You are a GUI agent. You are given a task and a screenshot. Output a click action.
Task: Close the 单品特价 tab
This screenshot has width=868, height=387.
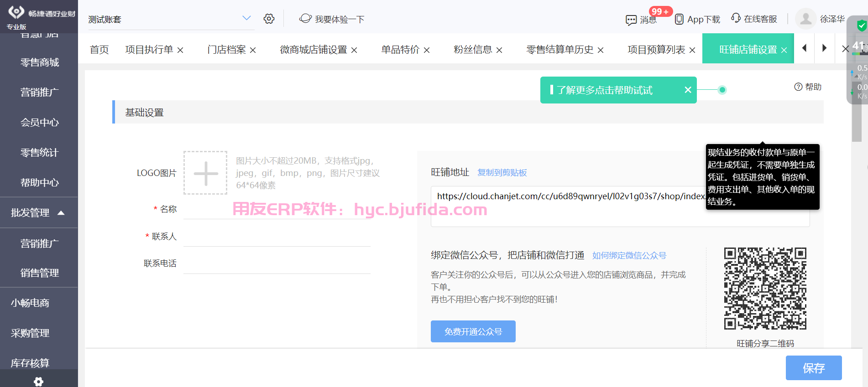[x=427, y=50]
